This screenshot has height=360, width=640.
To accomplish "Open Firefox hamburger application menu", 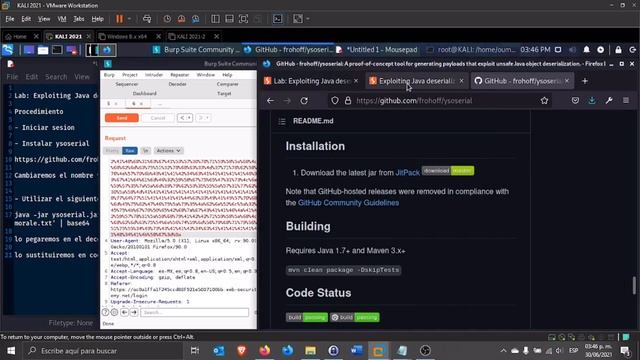I will [x=626, y=100].
